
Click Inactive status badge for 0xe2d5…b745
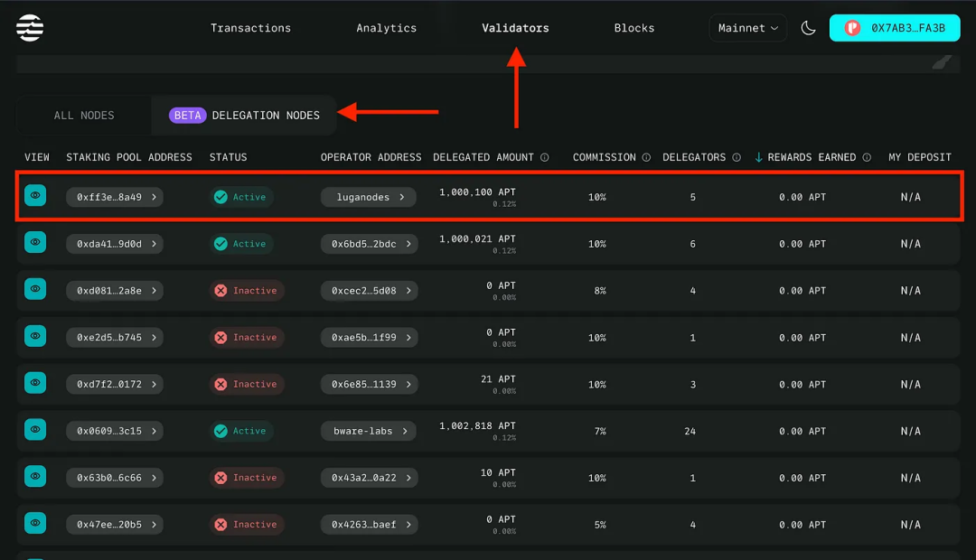tap(247, 337)
